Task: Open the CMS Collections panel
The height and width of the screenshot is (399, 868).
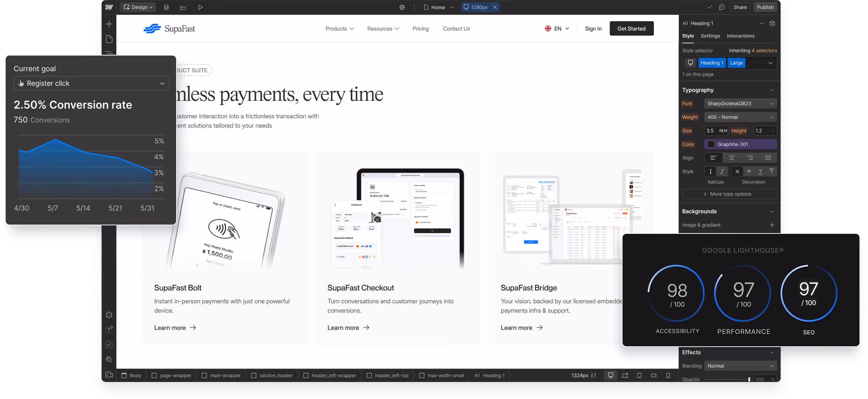Action: tap(166, 7)
